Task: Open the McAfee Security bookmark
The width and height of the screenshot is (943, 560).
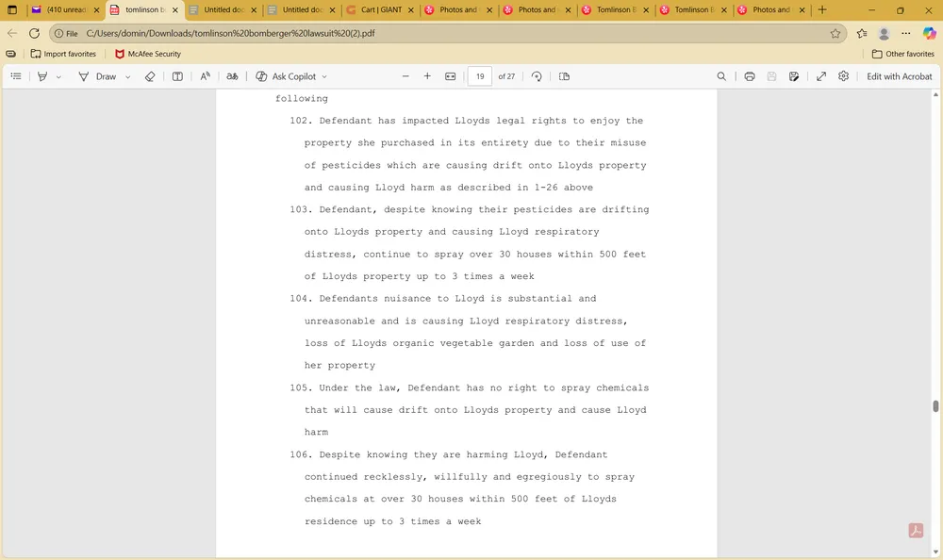Action: (x=147, y=54)
